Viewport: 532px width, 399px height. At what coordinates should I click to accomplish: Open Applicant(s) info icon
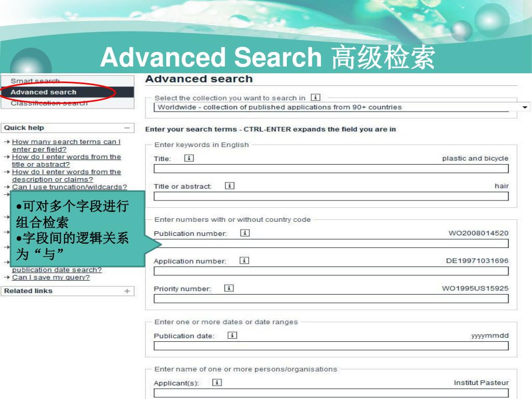pos(217,383)
